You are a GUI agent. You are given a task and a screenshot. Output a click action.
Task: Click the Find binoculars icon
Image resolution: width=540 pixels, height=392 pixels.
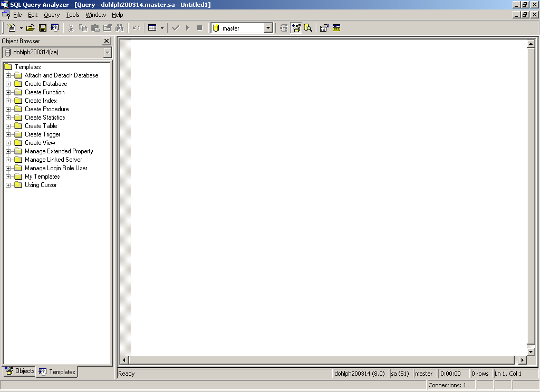pos(120,28)
